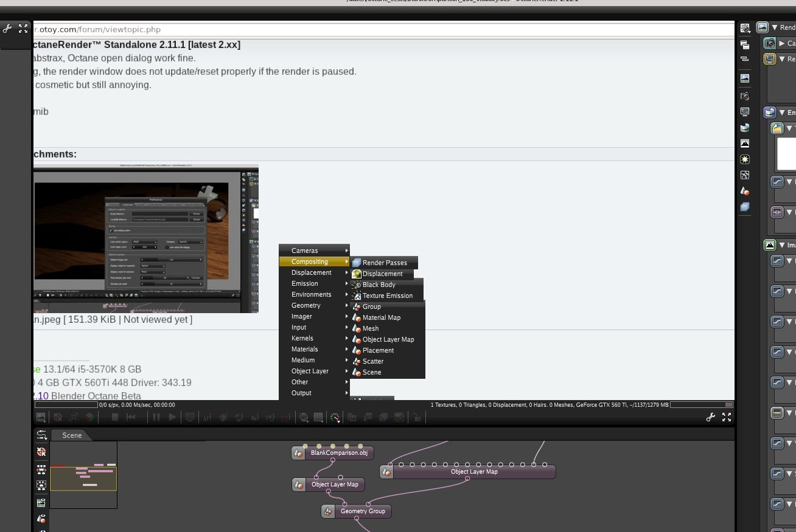Open the Materials submenu

(x=315, y=349)
